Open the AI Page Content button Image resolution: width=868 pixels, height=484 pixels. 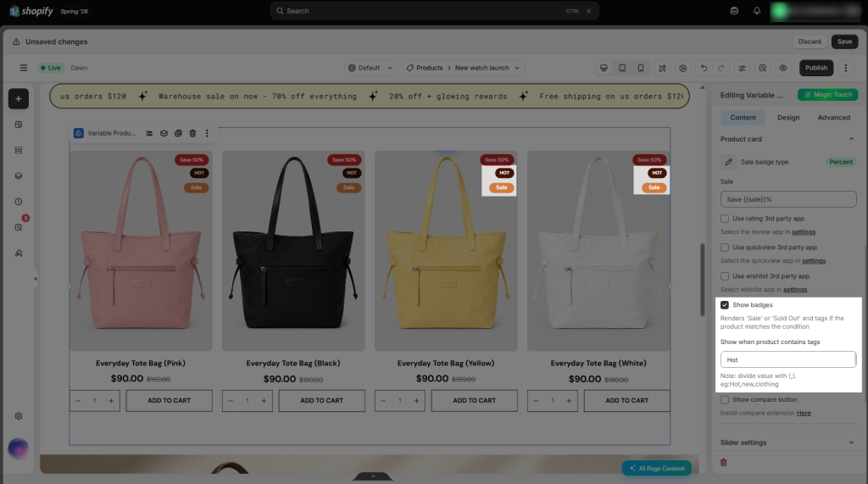click(657, 469)
